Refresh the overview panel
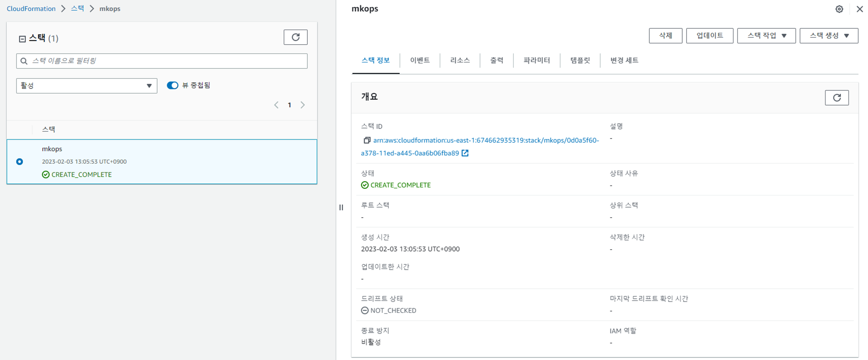The image size is (868, 360). pos(837,98)
